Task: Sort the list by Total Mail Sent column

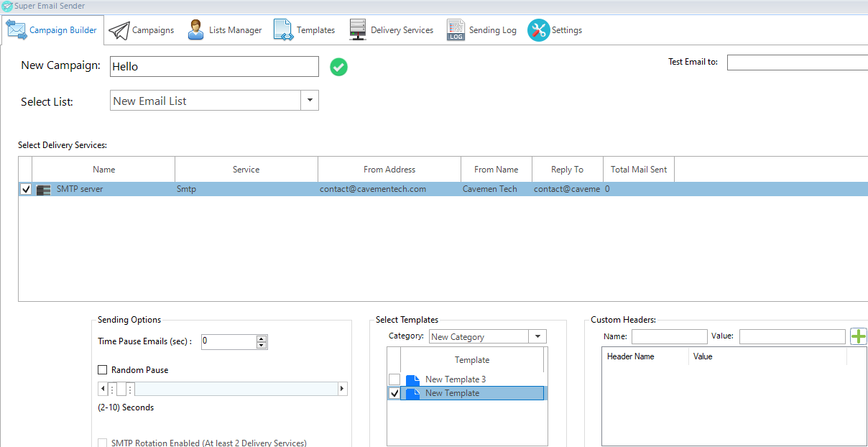Action: [x=638, y=169]
